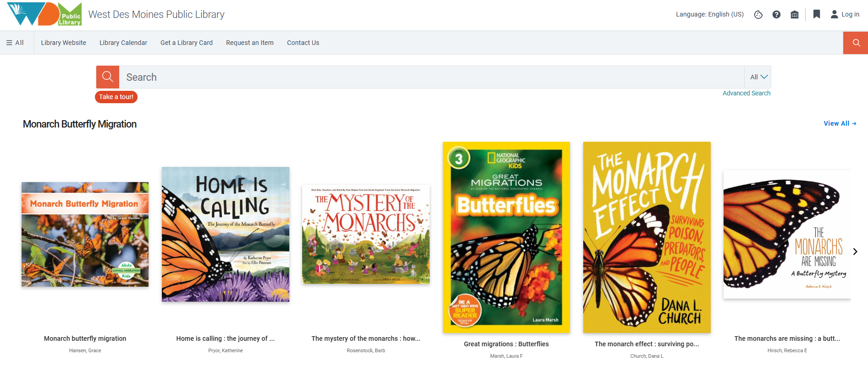The image size is (868, 366).
Task: Open the library info building icon
Action: click(x=795, y=15)
